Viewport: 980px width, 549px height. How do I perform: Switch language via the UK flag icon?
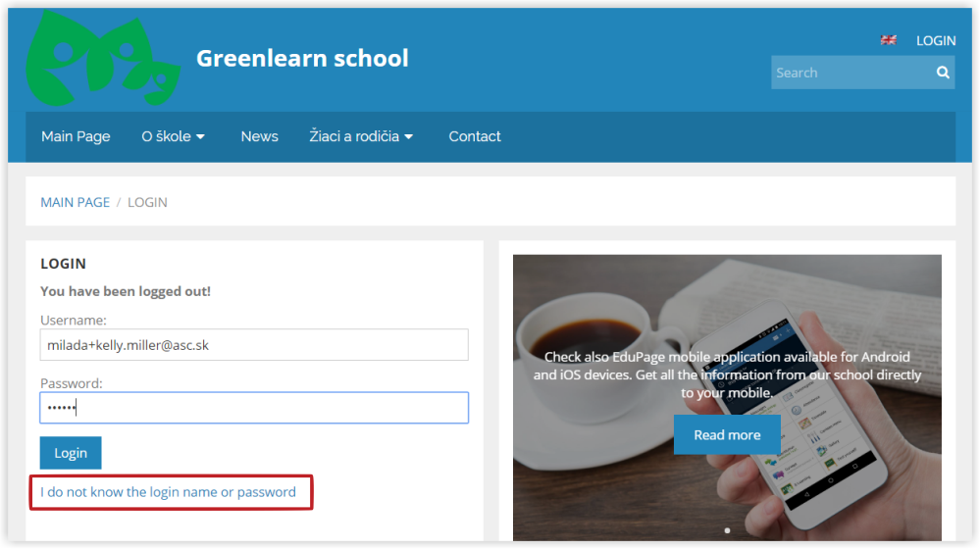point(888,40)
